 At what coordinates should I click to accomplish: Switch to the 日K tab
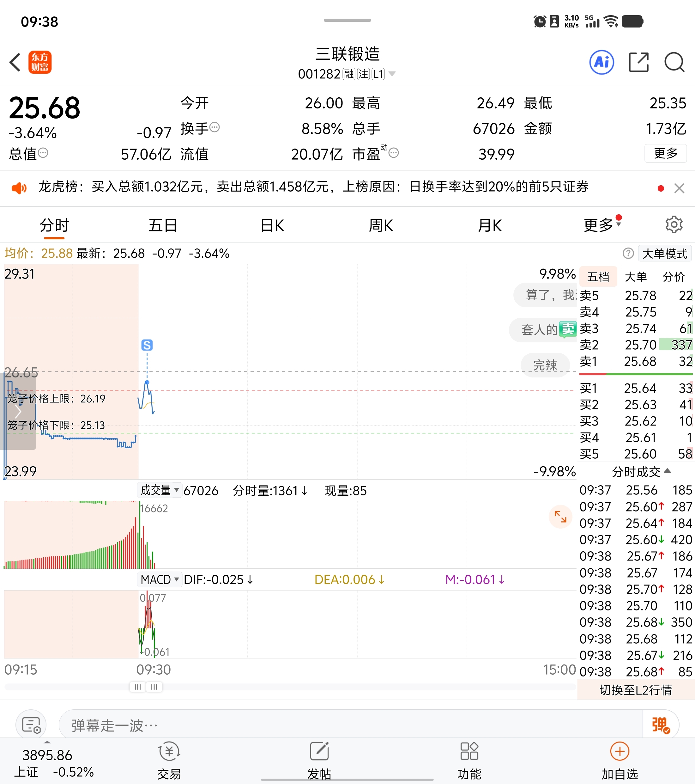coord(272,225)
